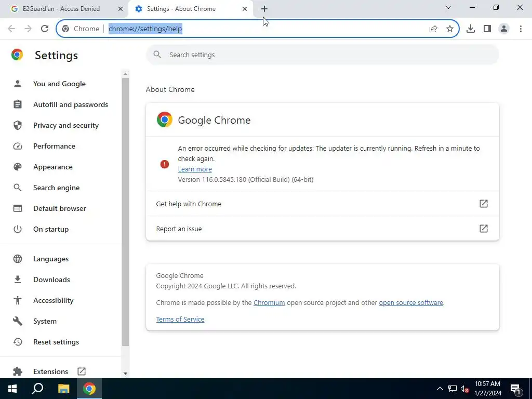Open a new tab with the plus button

click(x=264, y=9)
